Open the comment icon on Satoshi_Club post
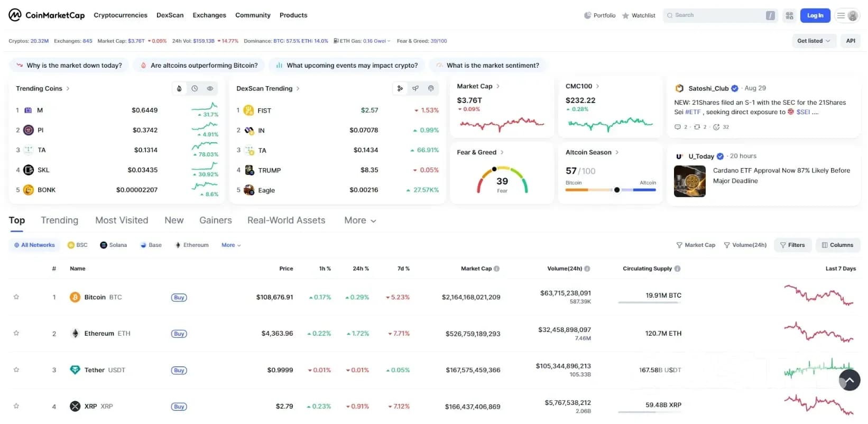 (x=678, y=127)
